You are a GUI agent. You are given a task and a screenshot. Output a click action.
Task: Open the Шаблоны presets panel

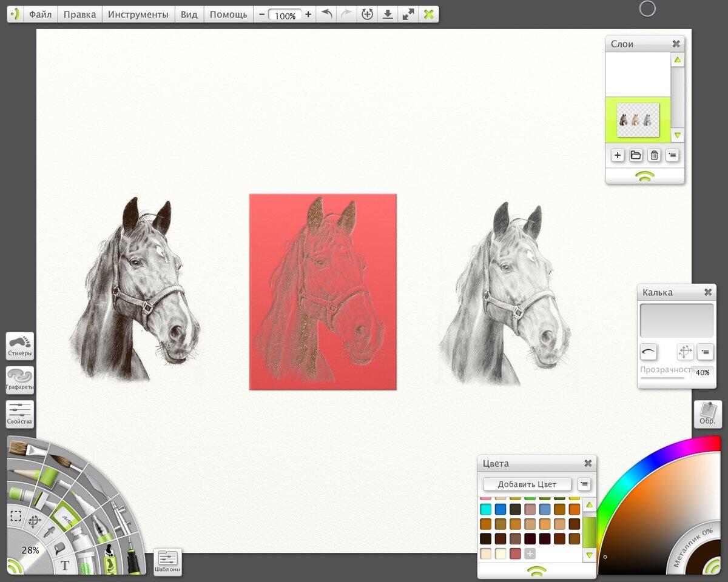point(167,562)
